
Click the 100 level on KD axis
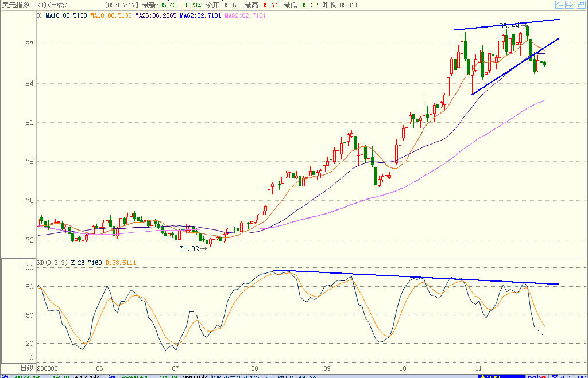pos(28,268)
